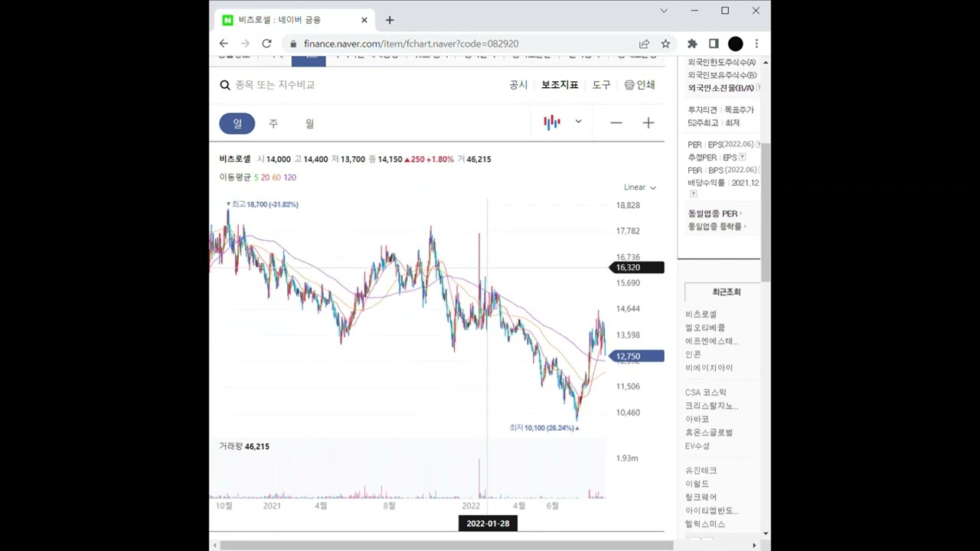980x551 pixels.
Task: Open 엘오티베큠 in recent list
Action: tap(705, 328)
